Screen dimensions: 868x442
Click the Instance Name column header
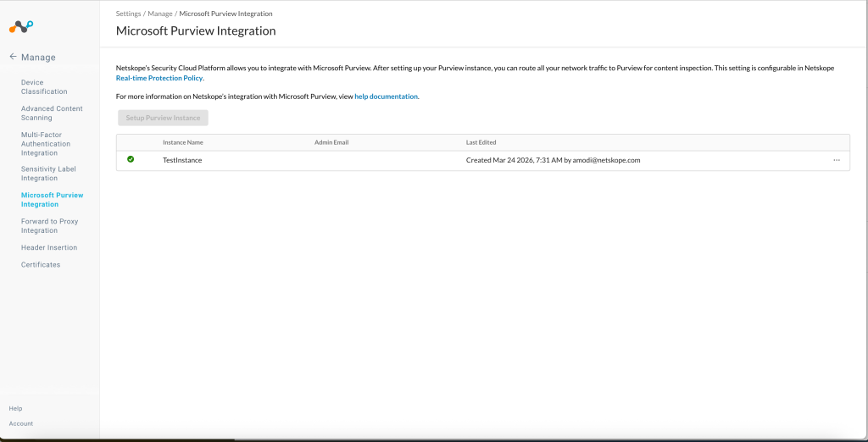click(x=183, y=142)
